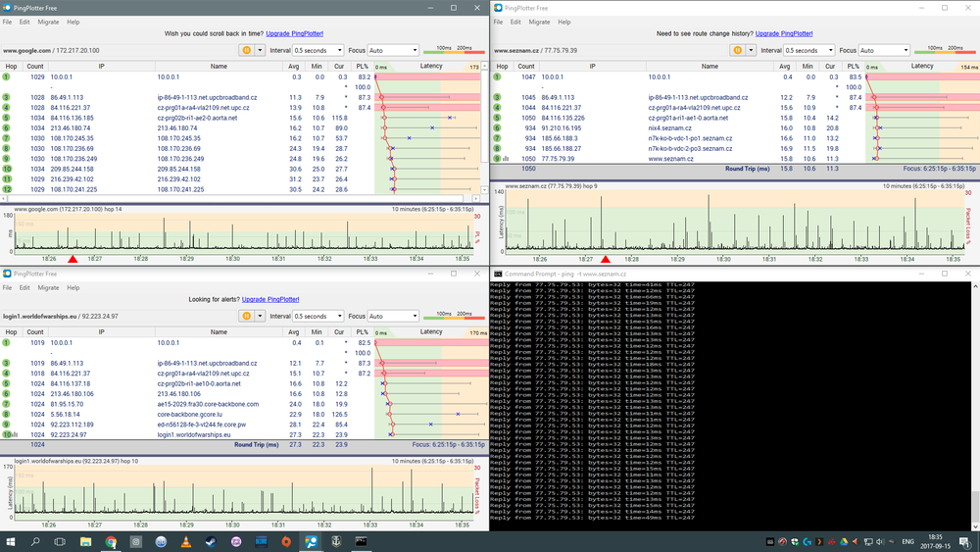
Task: Open the arrow beside pause in worldofwarships window
Action: [x=260, y=317]
